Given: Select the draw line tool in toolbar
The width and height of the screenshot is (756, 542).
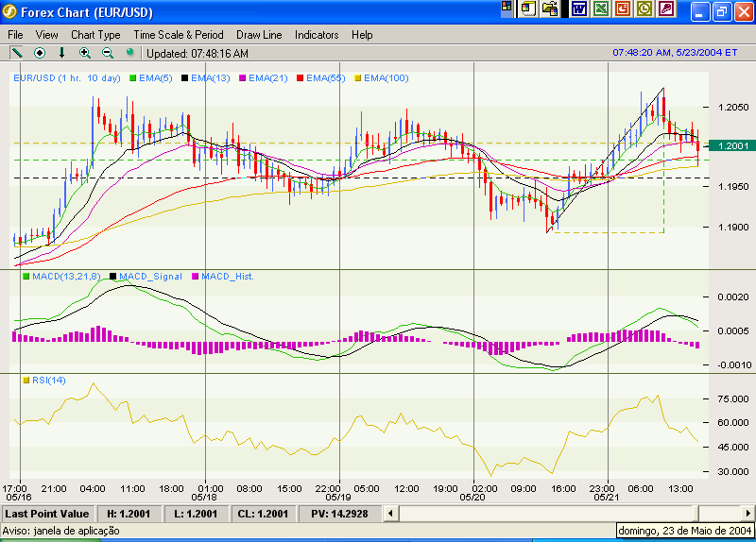Looking at the screenshot, I should tap(17, 53).
